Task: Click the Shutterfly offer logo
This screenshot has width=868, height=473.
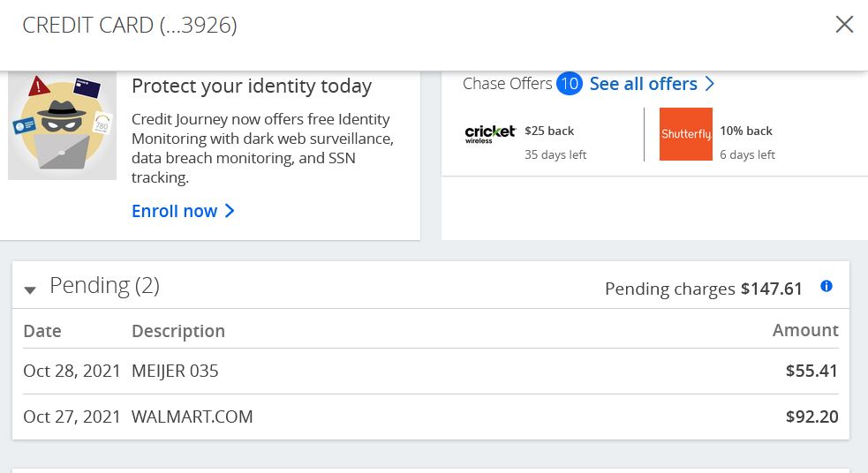Action: (686, 134)
